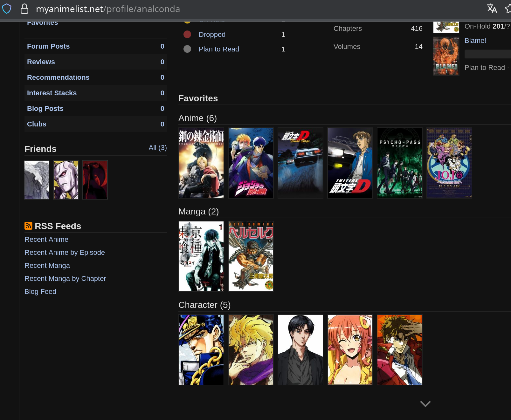Open the Blog Posts link

45,109
